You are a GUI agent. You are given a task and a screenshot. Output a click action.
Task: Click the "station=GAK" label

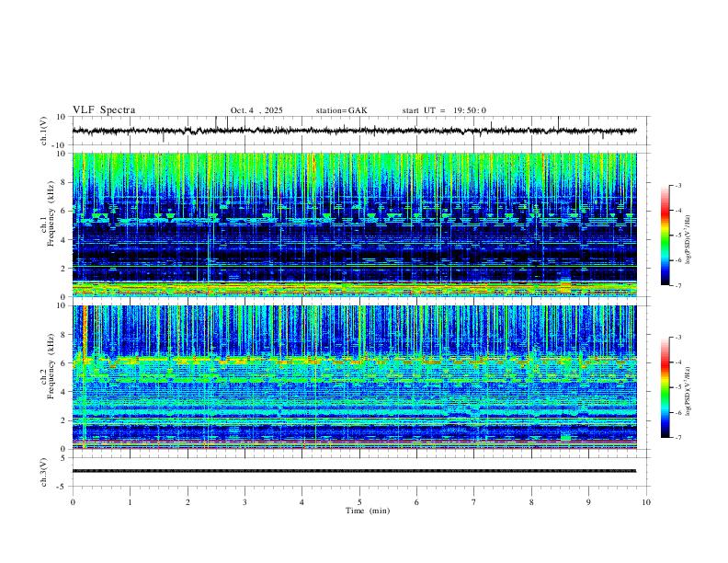[x=341, y=110]
